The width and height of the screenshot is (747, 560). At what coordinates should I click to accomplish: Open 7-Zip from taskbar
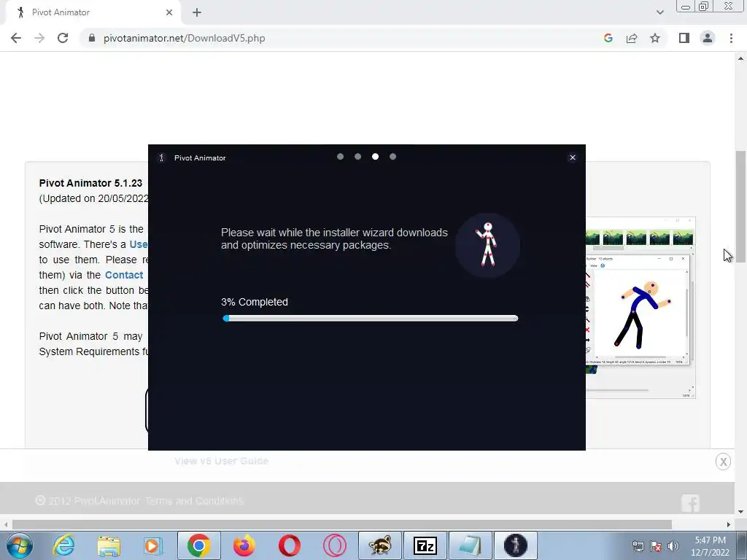coord(425,545)
